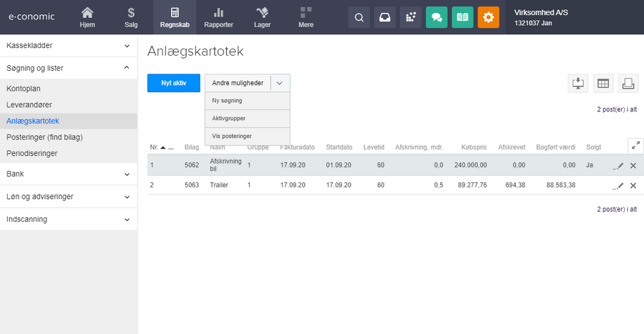Sort table by Købspris column header
Screen dimensions: 644x334
474,147
